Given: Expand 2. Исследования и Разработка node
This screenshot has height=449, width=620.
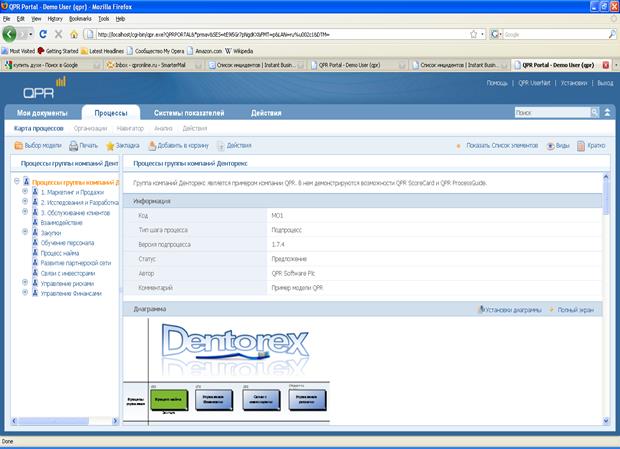Looking at the screenshot, I should [25, 202].
